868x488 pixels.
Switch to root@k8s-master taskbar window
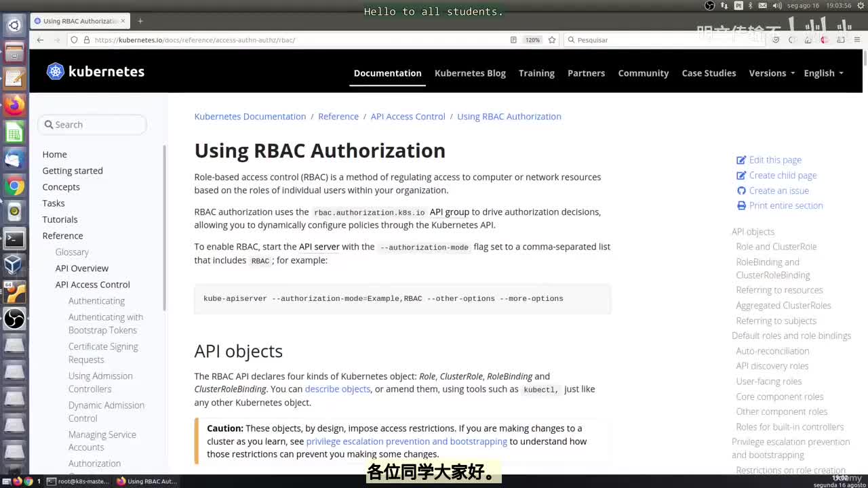click(x=78, y=481)
